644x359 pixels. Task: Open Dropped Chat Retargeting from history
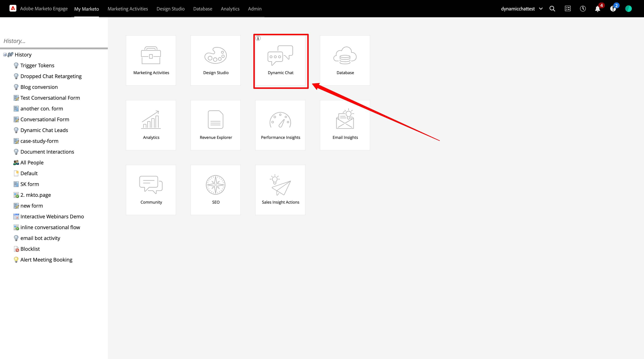[51, 76]
